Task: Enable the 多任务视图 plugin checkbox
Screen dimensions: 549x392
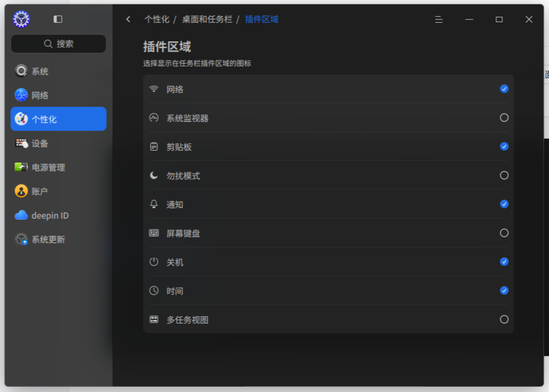Action: [x=504, y=319]
